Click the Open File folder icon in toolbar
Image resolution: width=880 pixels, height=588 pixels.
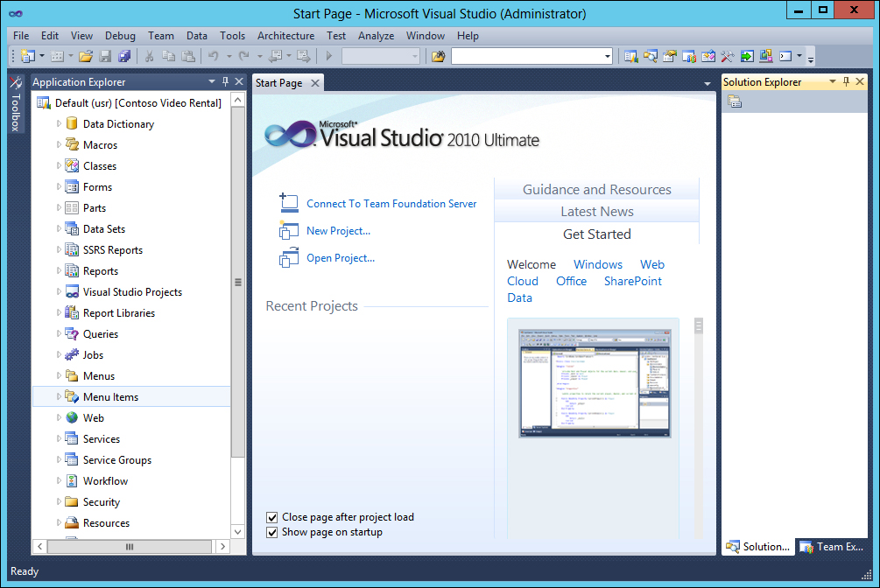[85, 56]
